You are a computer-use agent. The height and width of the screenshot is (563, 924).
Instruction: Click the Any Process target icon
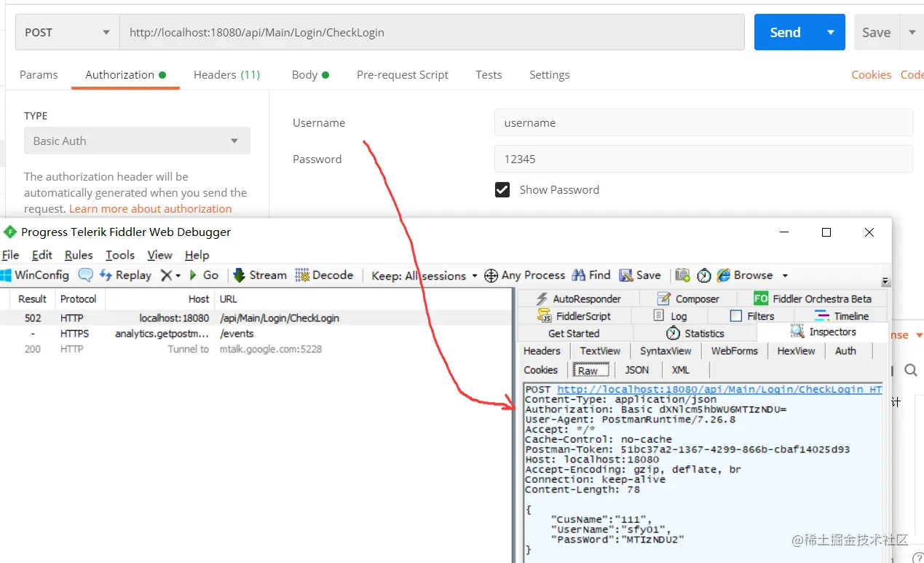[x=491, y=275]
